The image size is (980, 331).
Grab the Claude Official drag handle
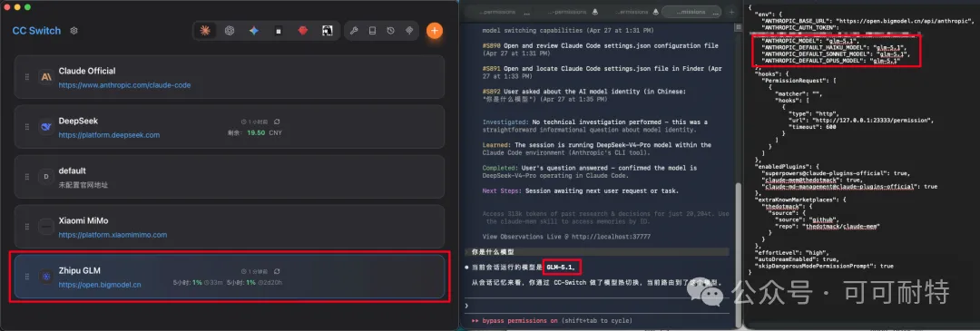click(x=27, y=77)
